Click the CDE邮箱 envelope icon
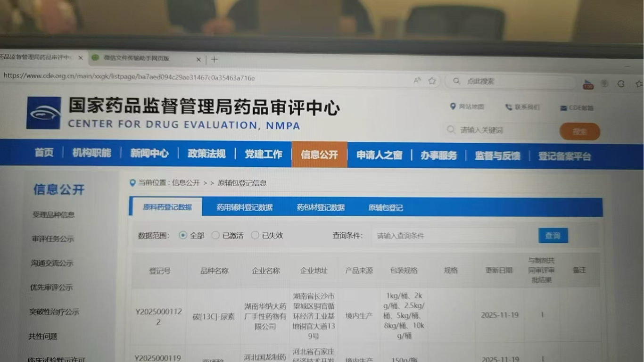Viewport: 644px width, 362px height. (563, 108)
